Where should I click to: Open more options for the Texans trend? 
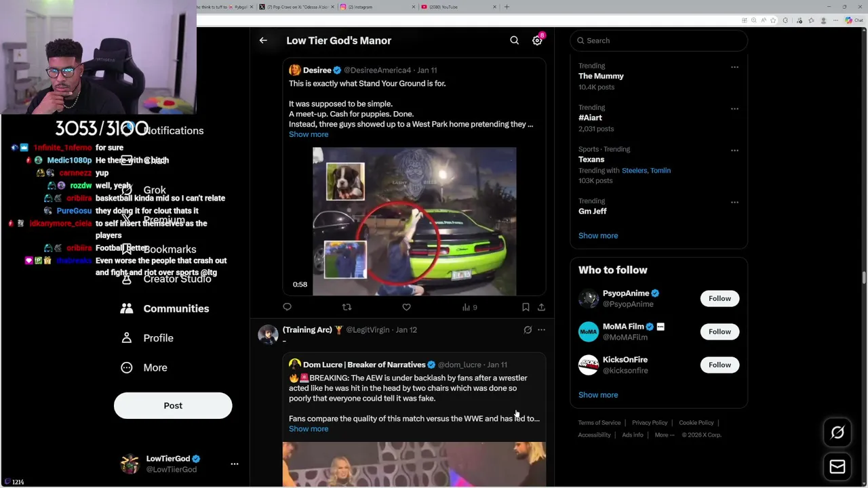pyautogui.click(x=734, y=150)
